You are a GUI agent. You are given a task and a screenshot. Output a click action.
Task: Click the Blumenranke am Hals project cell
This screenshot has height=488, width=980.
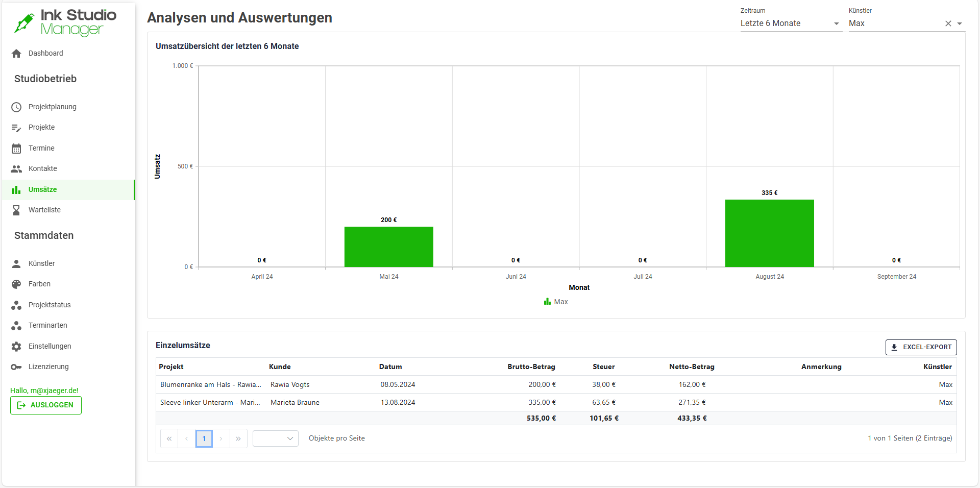click(211, 384)
